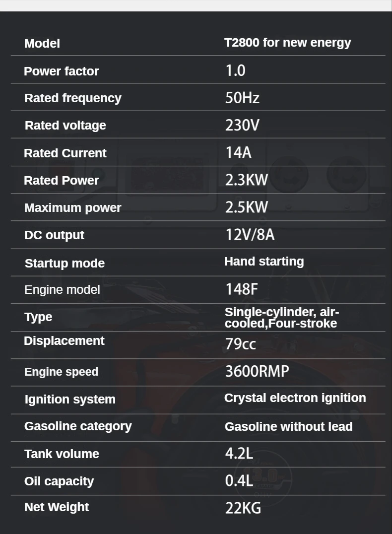Click the Power factor label
The image size is (392, 534).
(61, 71)
